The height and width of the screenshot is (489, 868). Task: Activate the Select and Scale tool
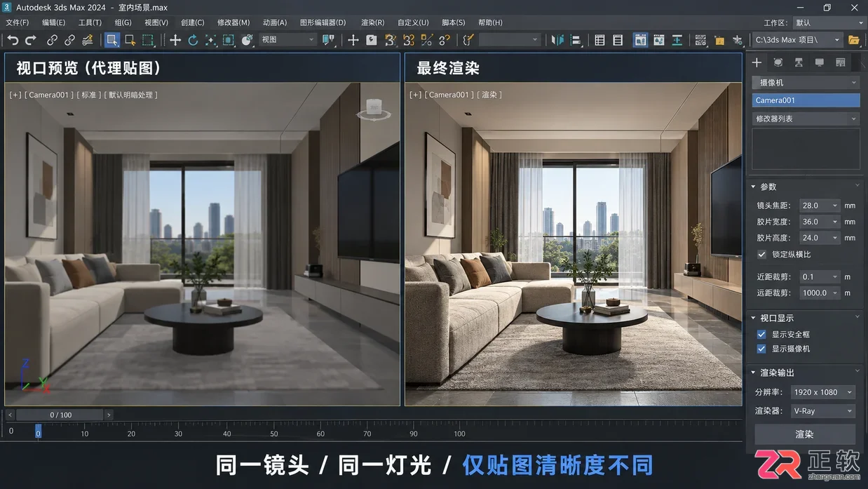point(211,40)
